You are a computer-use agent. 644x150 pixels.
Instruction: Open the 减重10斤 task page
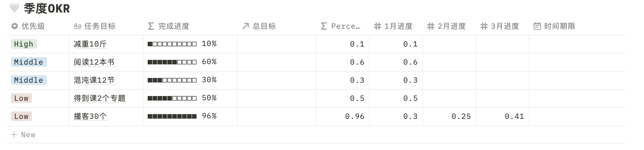click(90, 44)
